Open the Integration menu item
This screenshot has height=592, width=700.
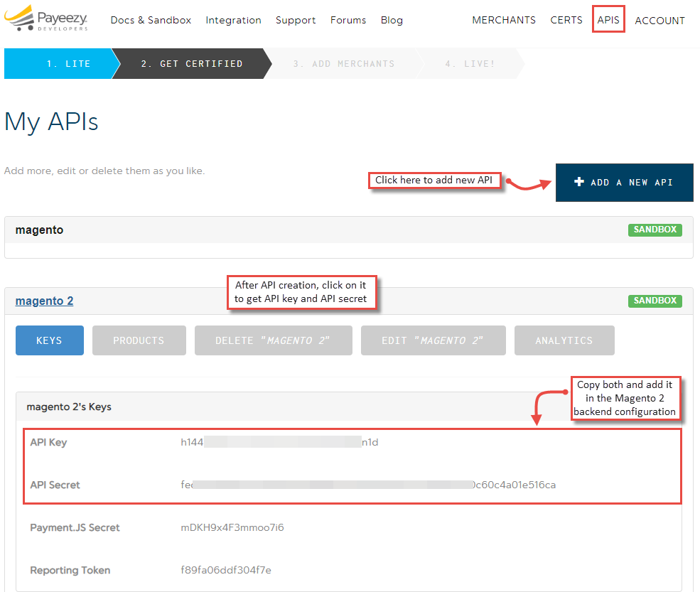coord(234,20)
